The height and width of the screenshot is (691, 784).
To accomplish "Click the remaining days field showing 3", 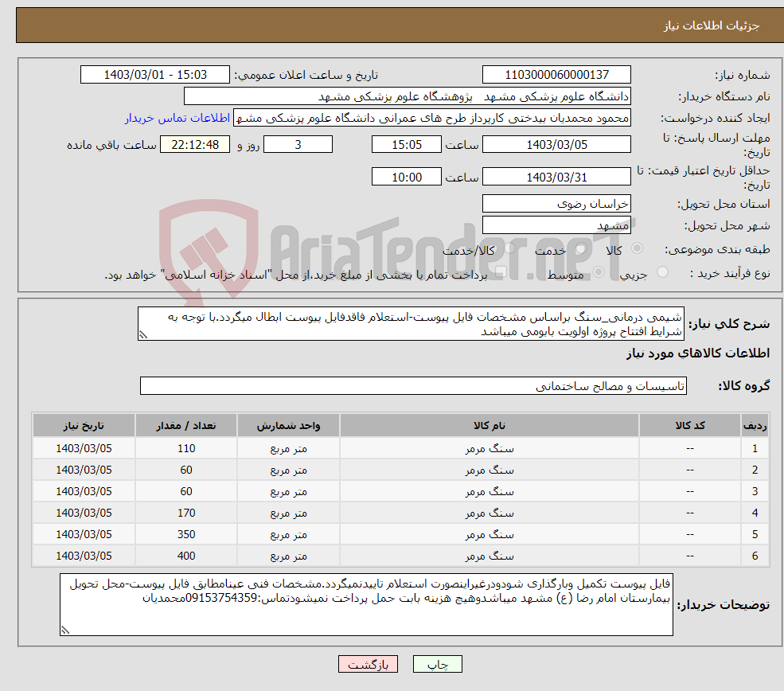I will click(x=298, y=145).
